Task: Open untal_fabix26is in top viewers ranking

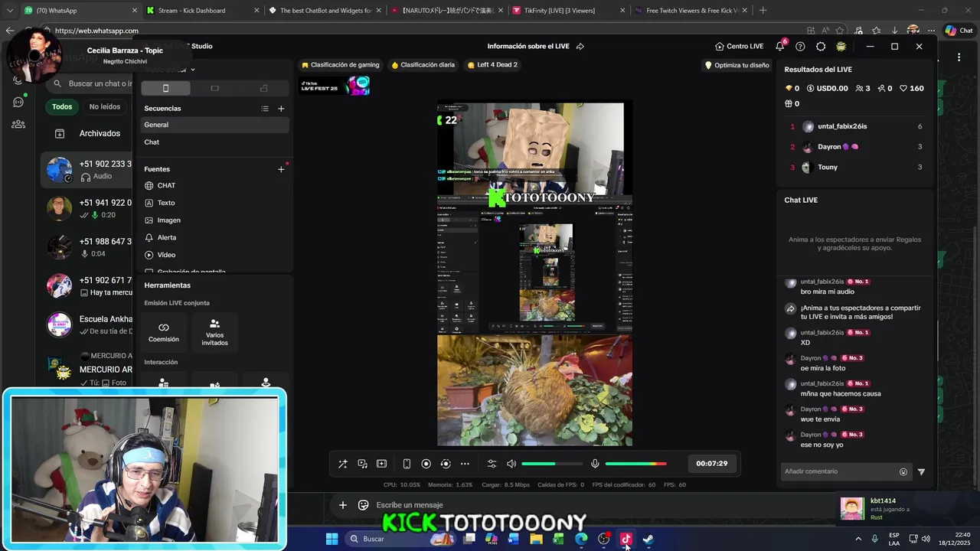Action: (856, 126)
